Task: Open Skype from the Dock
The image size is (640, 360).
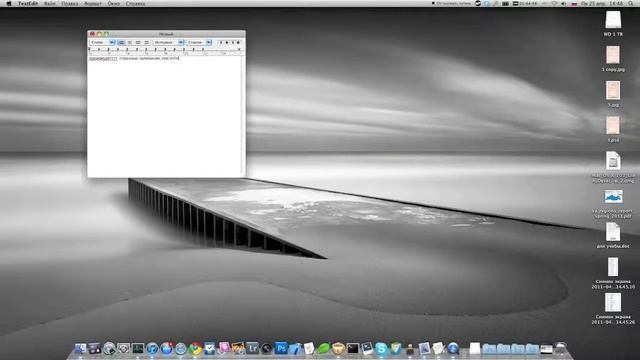Action: pos(381,349)
